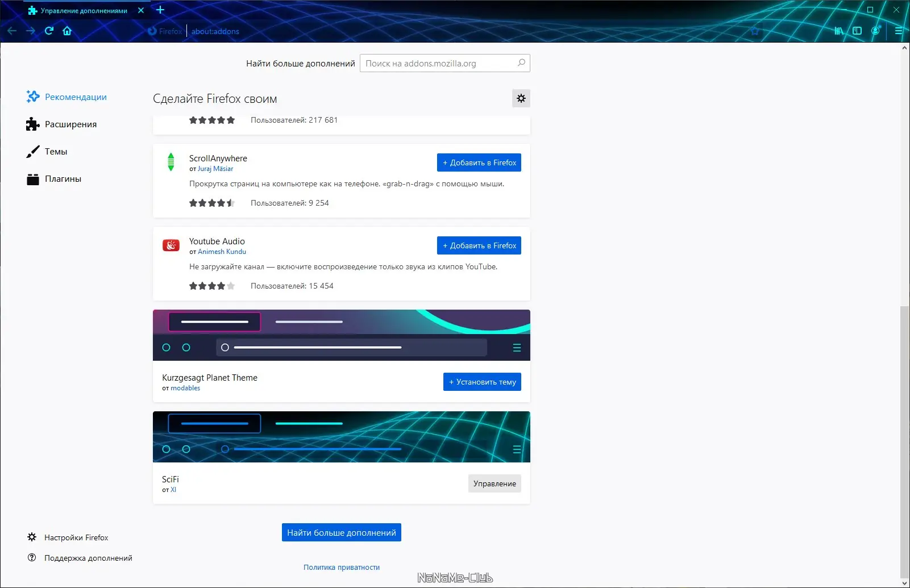Click the Плагины briefcase icon
This screenshot has width=910, height=588.
pyautogui.click(x=33, y=180)
